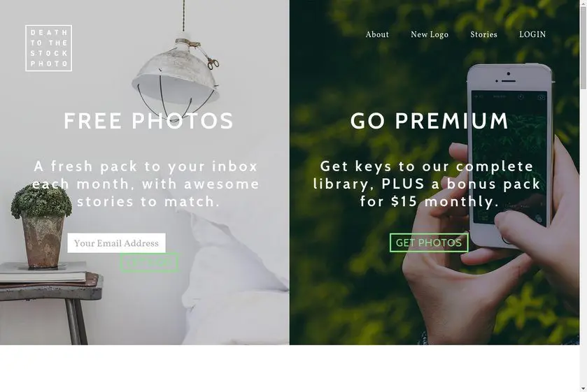Image resolution: width=587 pixels, height=392 pixels.
Task: Click the faint green button below email field
Action: (149, 262)
